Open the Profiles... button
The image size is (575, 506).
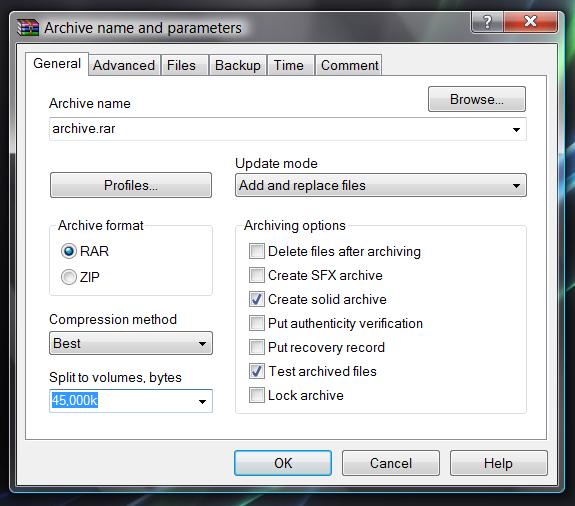pos(131,185)
